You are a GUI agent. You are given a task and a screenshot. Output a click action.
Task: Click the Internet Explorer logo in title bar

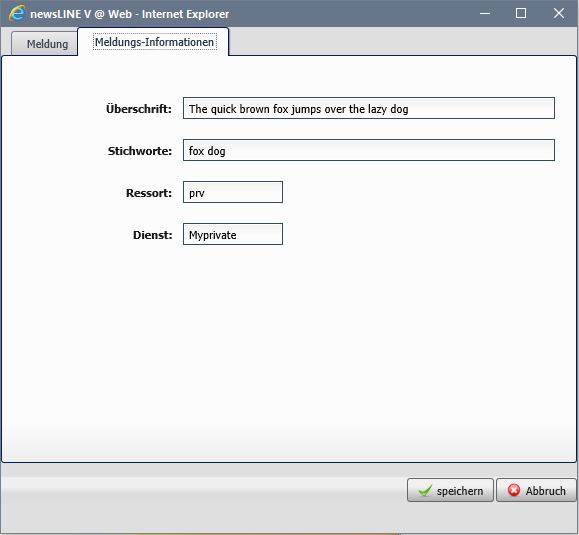pos(17,14)
